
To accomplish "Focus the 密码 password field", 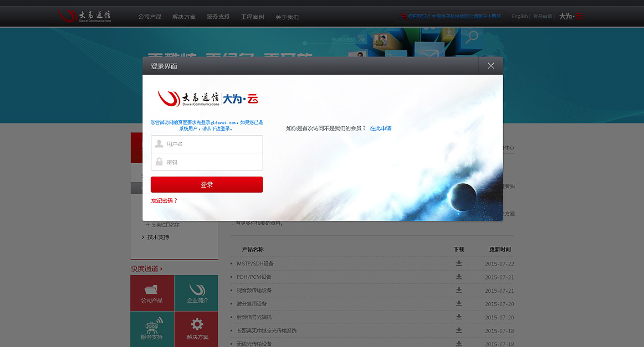I will click(207, 162).
